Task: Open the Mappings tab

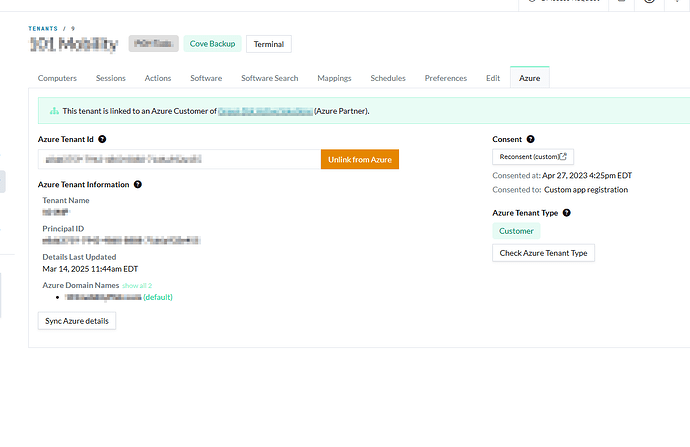Action: 334,78
